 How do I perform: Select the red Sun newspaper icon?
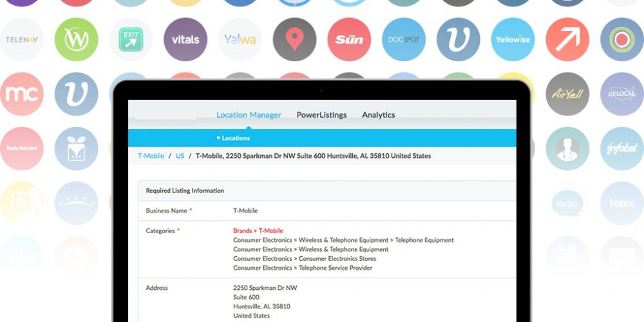tap(349, 39)
